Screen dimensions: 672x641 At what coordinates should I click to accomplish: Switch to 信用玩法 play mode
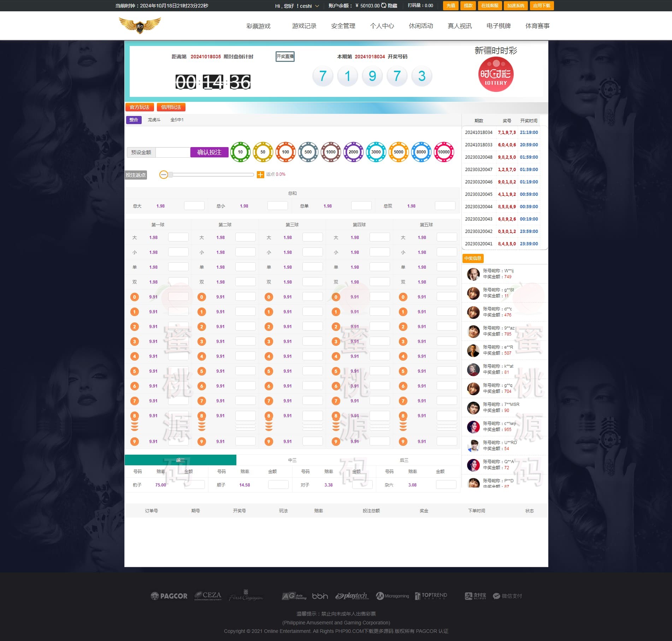(171, 107)
